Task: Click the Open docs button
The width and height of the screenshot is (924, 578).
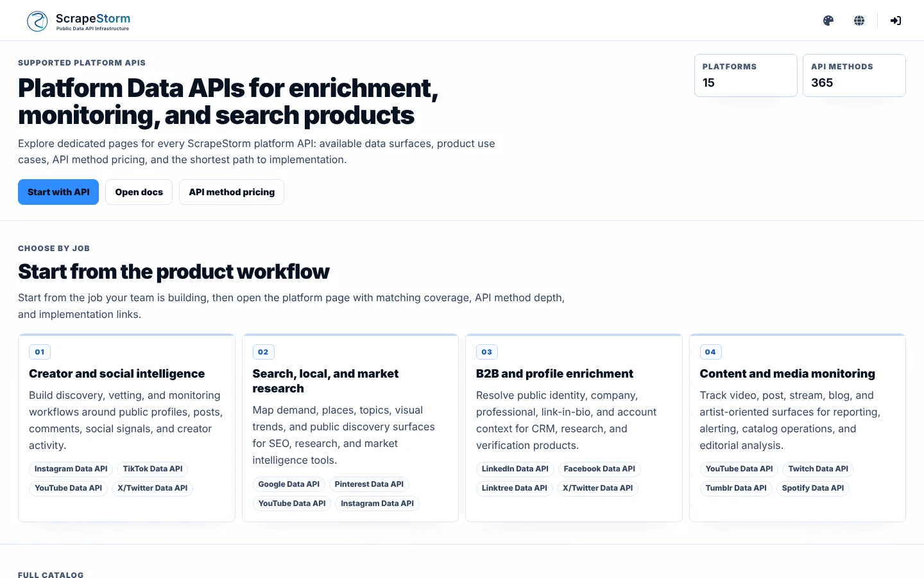Action: [139, 192]
